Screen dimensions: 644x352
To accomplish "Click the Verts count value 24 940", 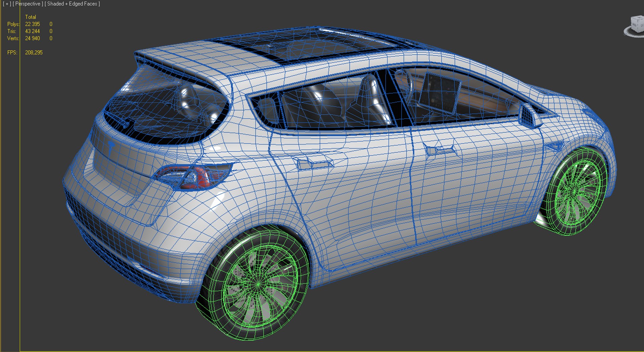I will 32,38.
